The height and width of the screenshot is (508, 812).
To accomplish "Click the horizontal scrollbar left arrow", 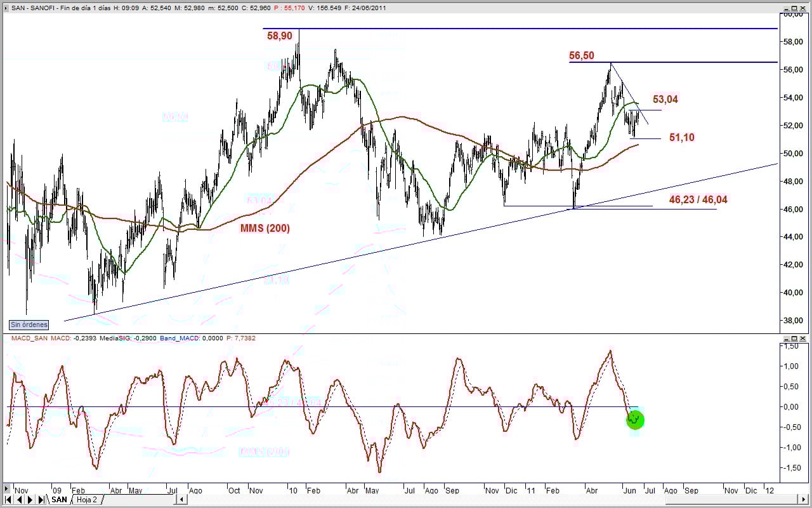I will point(181,500).
